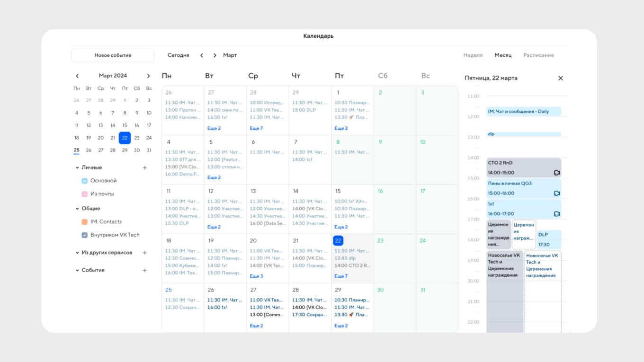Click video call icon on Пины в личках QG3

tap(557, 194)
